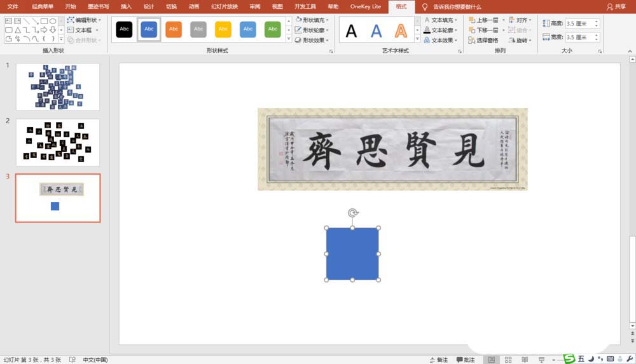Image resolution: width=636 pixels, height=364 pixels.
Task: Open Shape Fill (形状填充) dropdown
Action: click(x=312, y=20)
